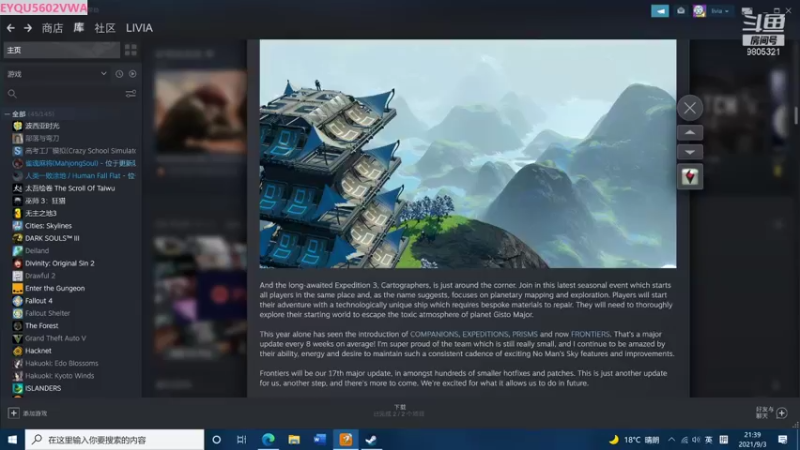
Task: Click the Enter the Gungeon icon
Action: 17,288
